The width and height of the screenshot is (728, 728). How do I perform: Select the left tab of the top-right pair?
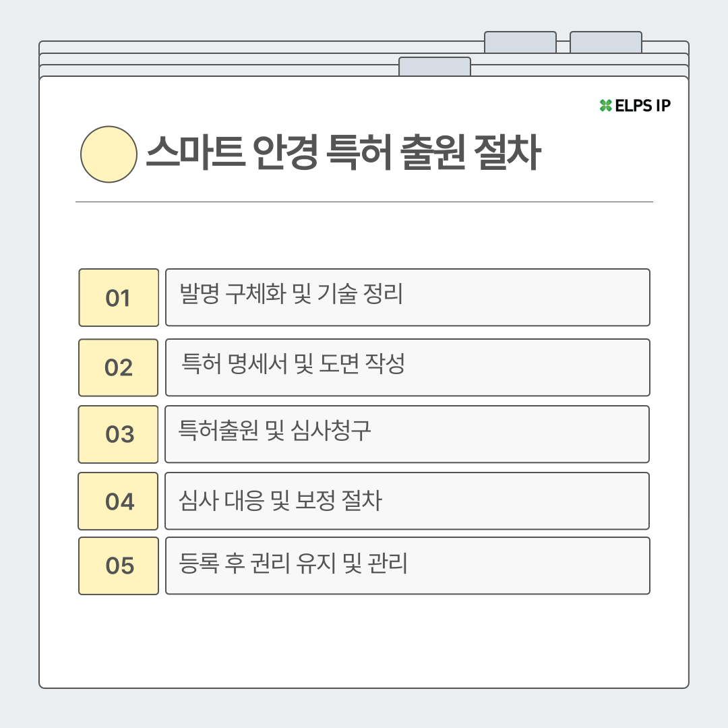pos(520,42)
